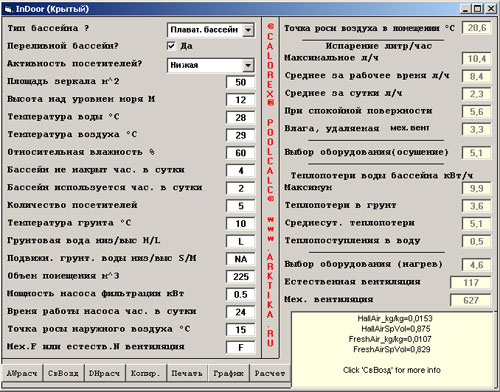Click the pool used hours field 2
The width and height of the screenshot is (500, 392).
pos(241,188)
